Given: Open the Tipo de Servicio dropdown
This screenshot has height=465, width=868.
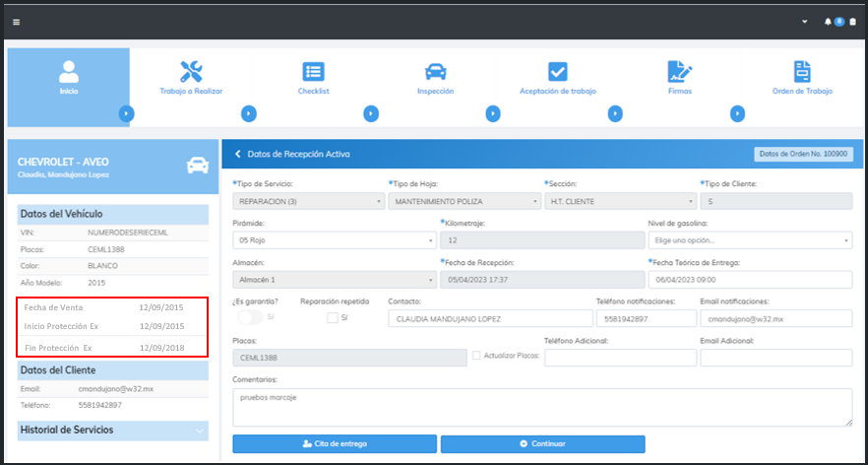Looking at the screenshot, I should click(x=309, y=202).
